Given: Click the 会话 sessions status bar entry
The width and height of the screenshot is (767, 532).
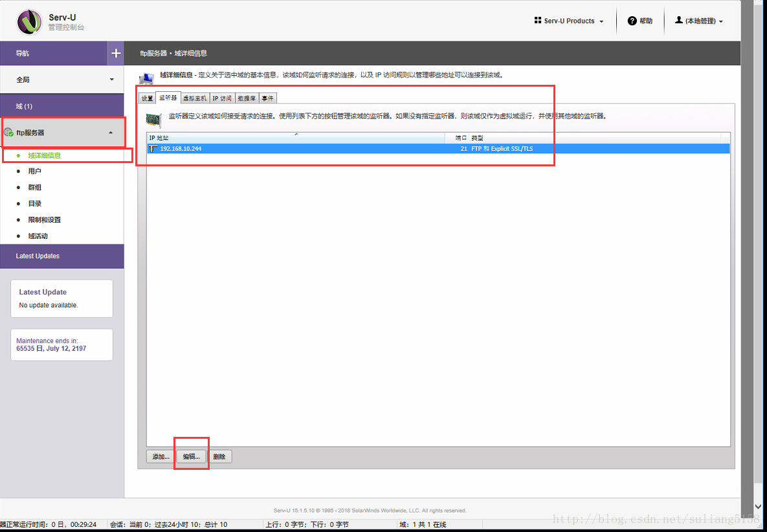Looking at the screenshot, I should pos(168,525).
